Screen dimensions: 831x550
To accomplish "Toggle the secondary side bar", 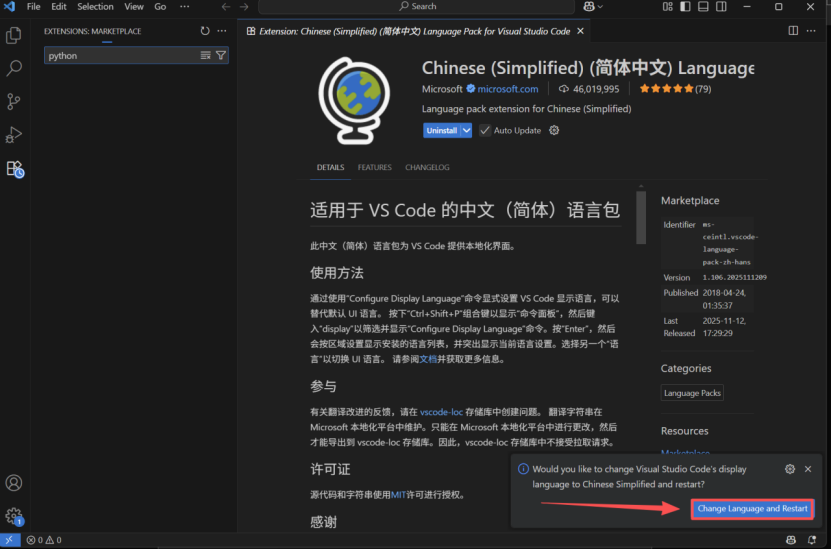I will pos(721,6).
